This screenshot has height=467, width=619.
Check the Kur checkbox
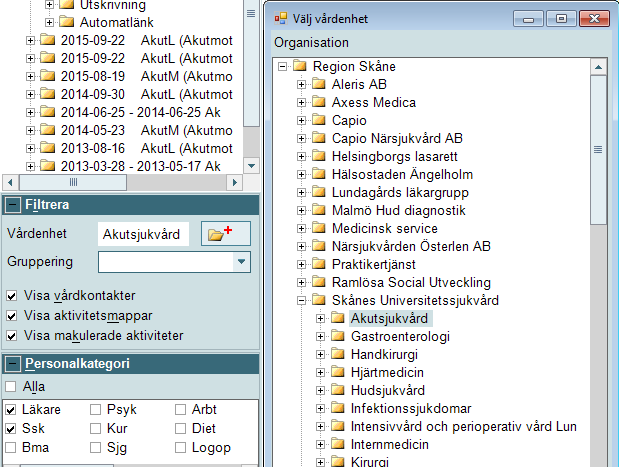(x=96, y=429)
